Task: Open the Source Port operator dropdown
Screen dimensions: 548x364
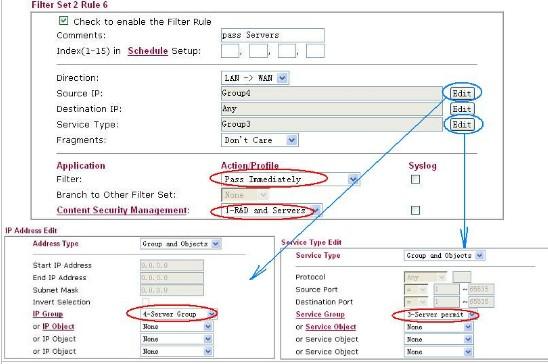Action: (x=416, y=290)
